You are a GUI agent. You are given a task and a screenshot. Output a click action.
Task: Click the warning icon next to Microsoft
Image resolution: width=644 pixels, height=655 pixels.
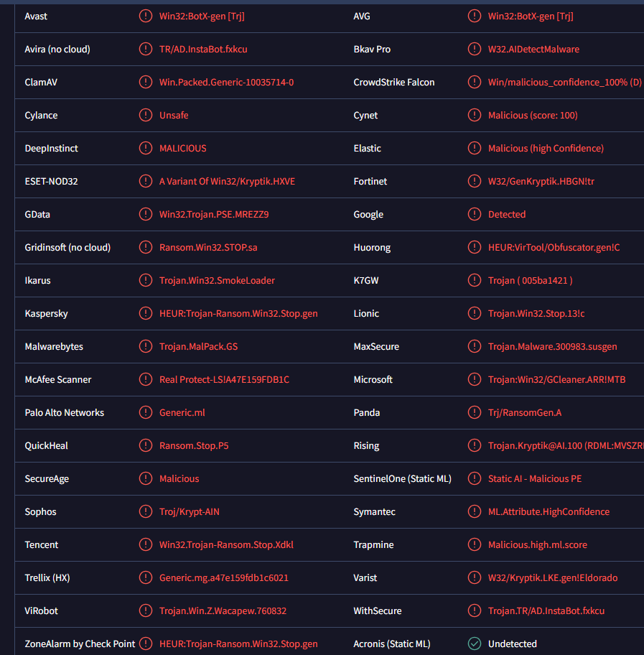tap(475, 380)
